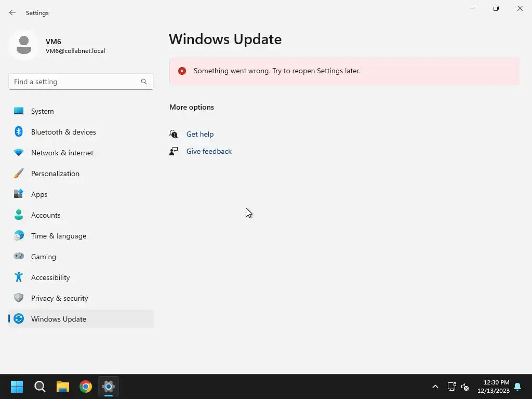
Task: Click the Windows Update sync icon in sidebar
Action: pos(19,318)
